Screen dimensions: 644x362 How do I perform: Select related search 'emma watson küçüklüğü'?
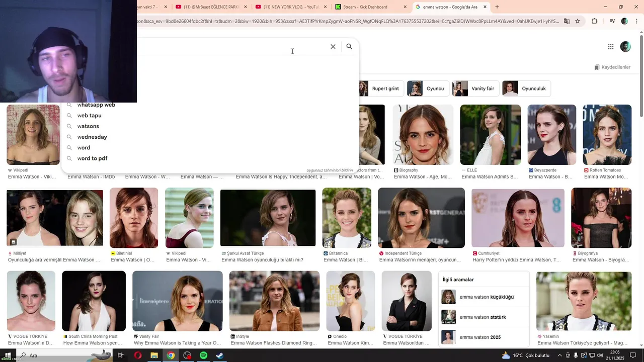pos(484,297)
